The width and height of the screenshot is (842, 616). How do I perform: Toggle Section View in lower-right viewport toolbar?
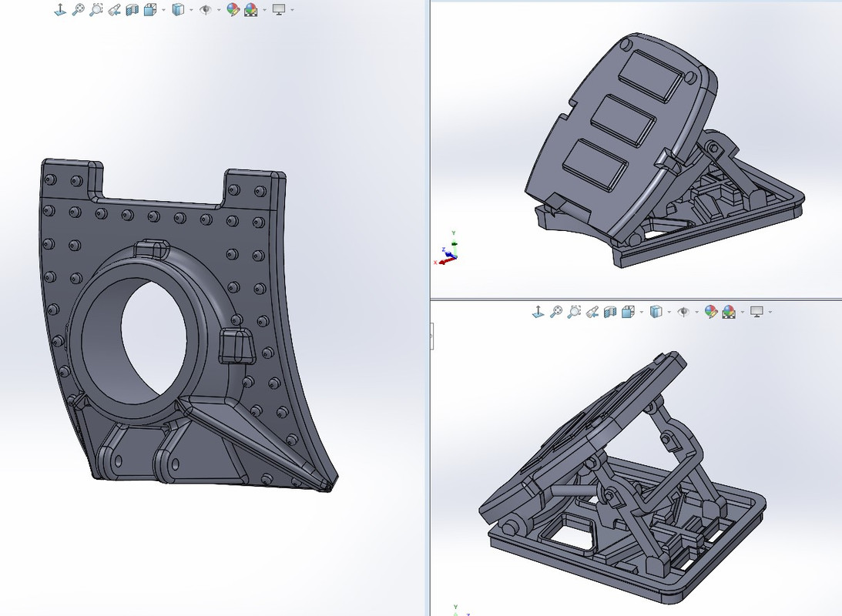[610, 312]
